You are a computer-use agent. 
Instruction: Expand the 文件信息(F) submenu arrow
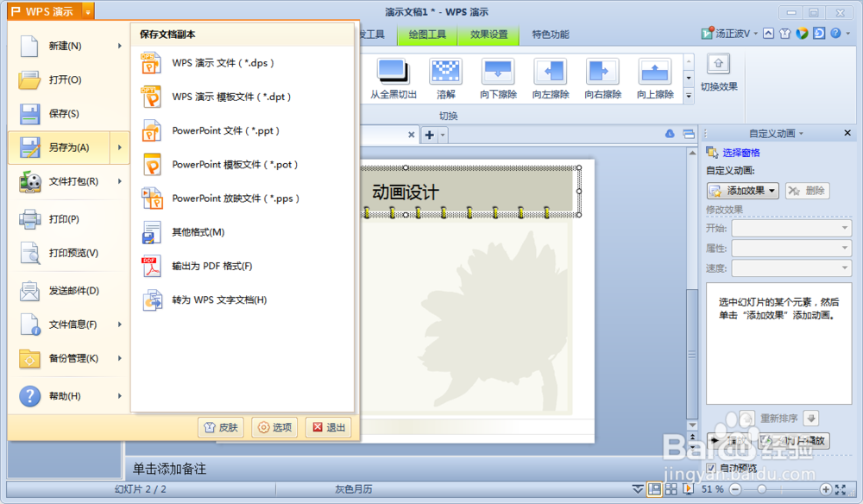pos(119,324)
